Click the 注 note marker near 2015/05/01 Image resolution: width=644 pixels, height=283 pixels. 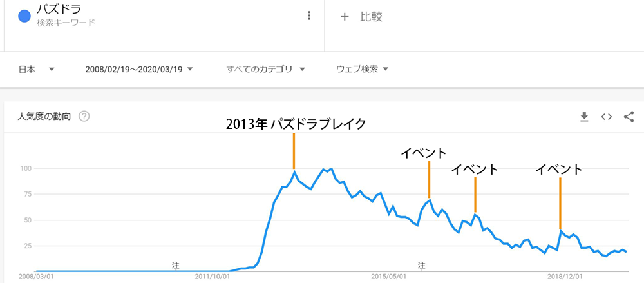pos(421,266)
